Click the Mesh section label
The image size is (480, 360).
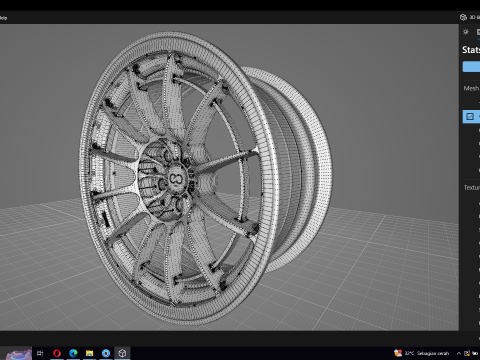(x=471, y=88)
